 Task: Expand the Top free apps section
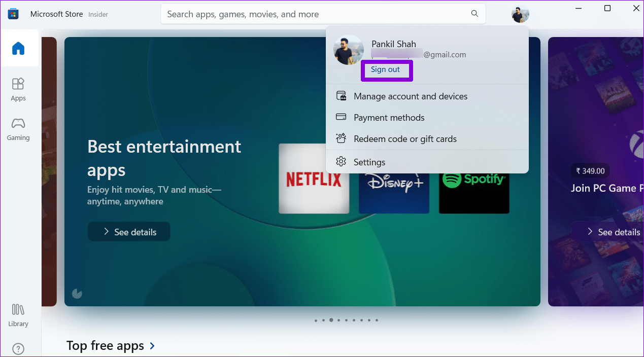click(x=111, y=346)
